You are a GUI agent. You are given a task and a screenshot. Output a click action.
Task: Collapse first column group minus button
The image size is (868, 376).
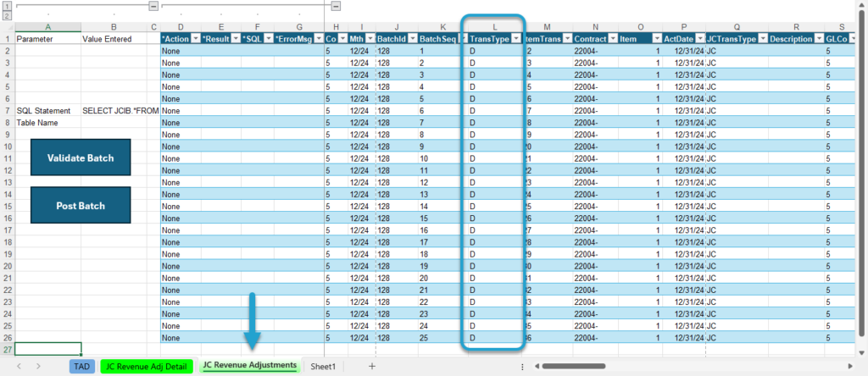[153, 6]
